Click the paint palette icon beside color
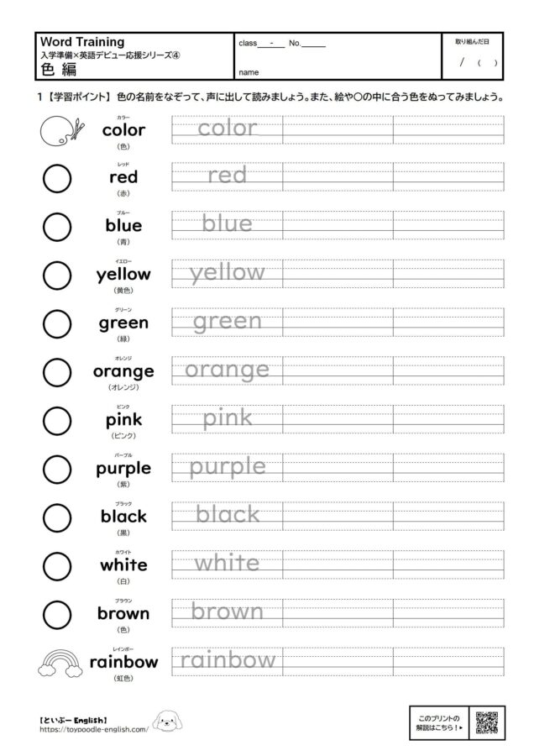This screenshot has width=534, height=756. point(58,130)
